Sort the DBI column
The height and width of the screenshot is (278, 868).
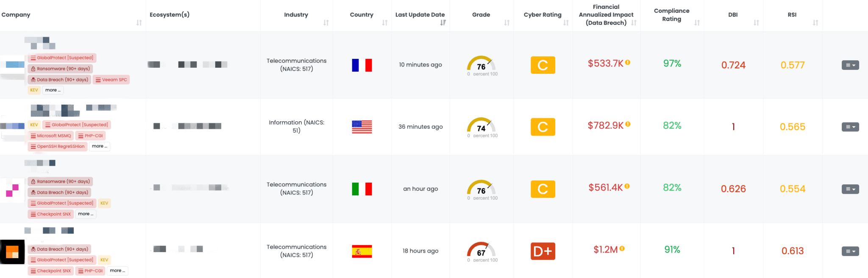[x=756, y=23]
